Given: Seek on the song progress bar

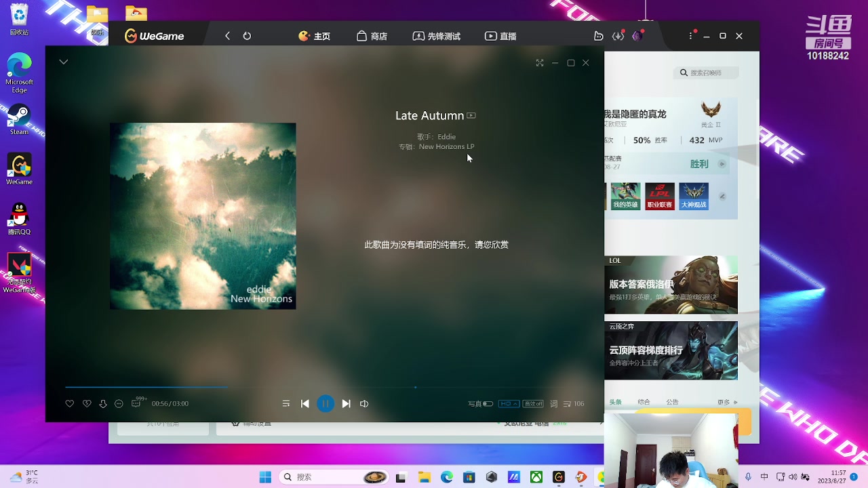Looking at the screenshot, I should tap(325, 387).
